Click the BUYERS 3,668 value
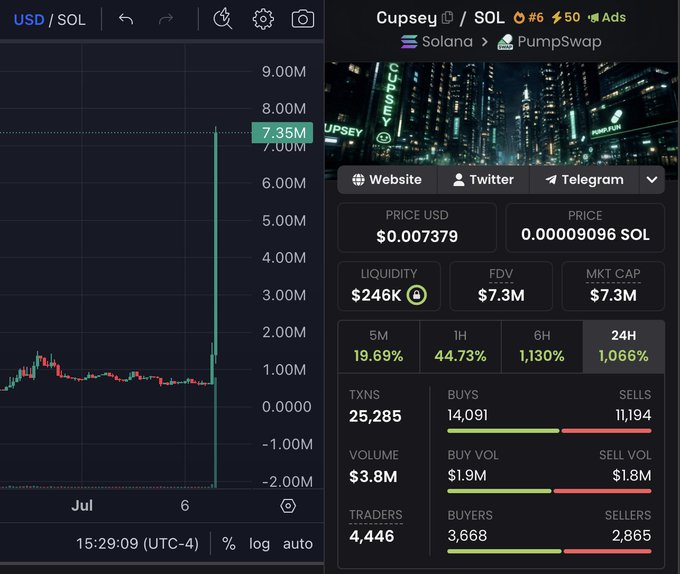Viewport: 680px width, 574px height. 467,535
